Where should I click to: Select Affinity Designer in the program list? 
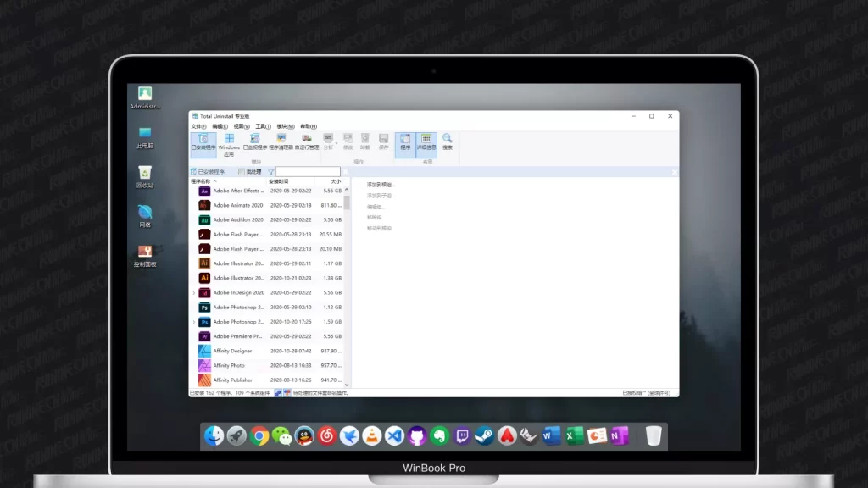click(232, 351)
